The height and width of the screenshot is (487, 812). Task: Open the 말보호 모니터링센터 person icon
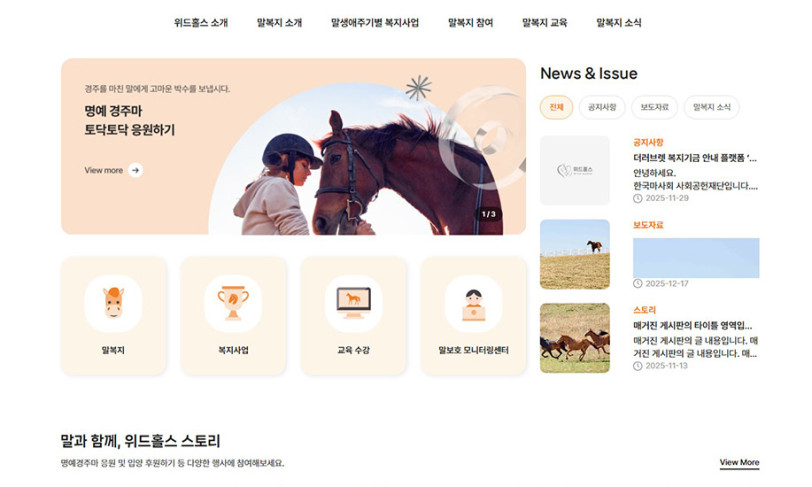pyautogui.click(x=473, y=303)
